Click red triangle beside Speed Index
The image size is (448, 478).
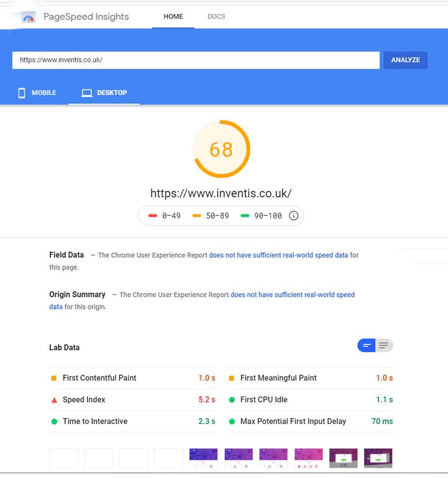(54, 400)
